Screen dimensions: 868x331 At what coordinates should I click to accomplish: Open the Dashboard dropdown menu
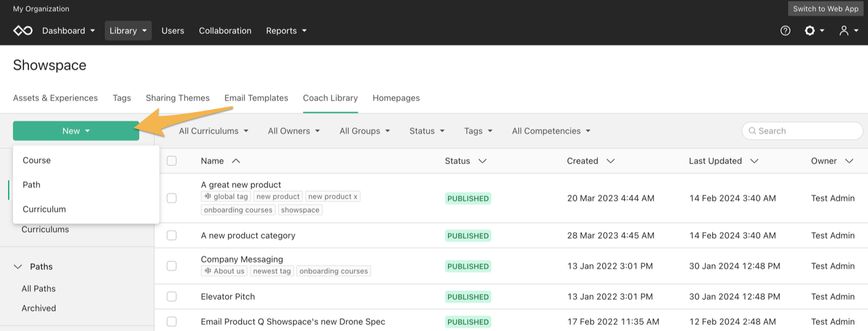click(x=68, y=30)
